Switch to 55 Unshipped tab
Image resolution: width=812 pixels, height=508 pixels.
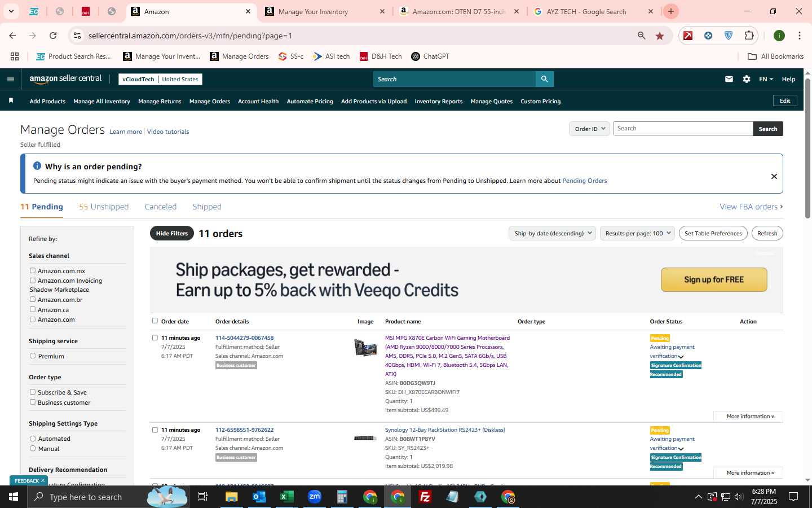point(104,207)
